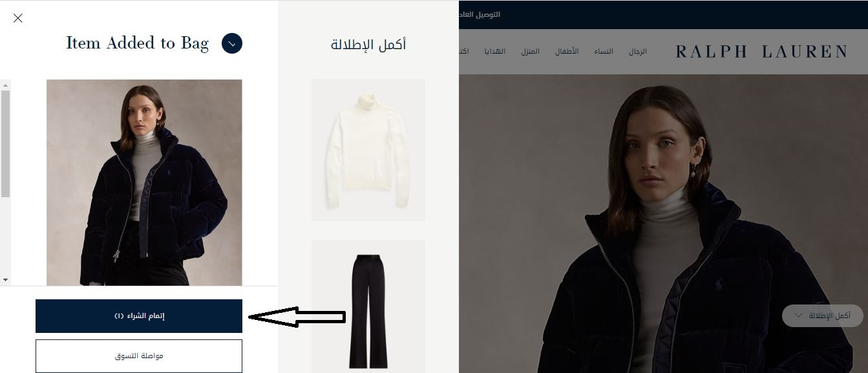Go to the Ralph Lauren logo homepage
Screen dimensions: 868x373
[761, 52]
